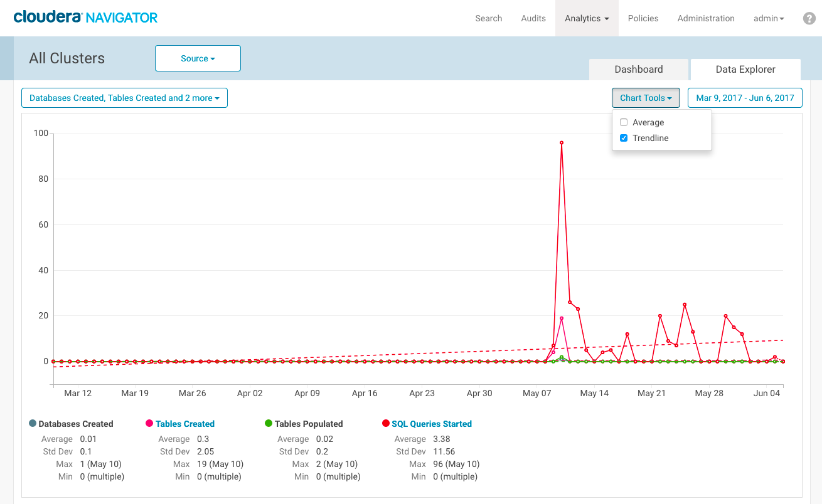Click the help question mark icon
The width and height of the screenshot is (822, 504).
[809, 19]
